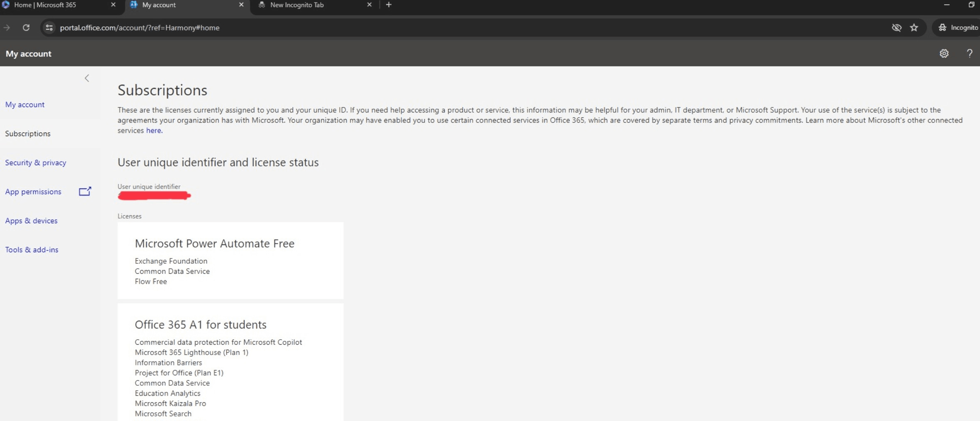The width and height of the screenshot is (980, 421).
Task: Click the Office 365 A1 for students heading
Action: coord(201,325)
